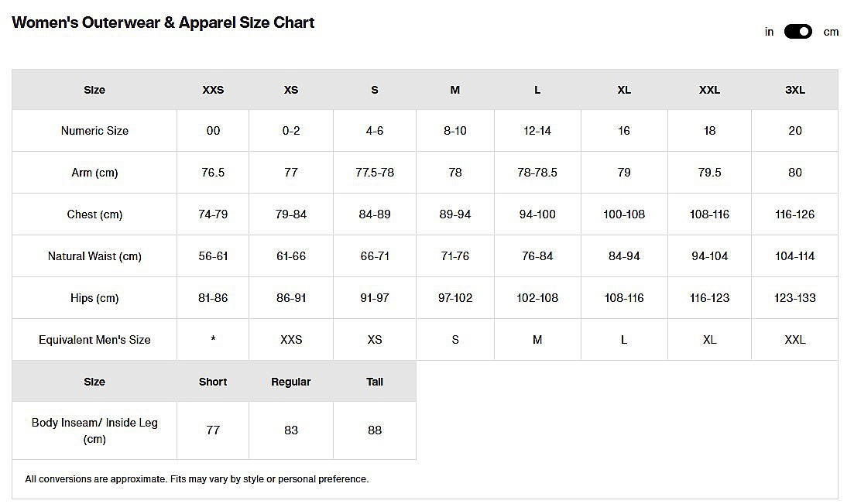Click the XXS size column header

tap(213, 90)
